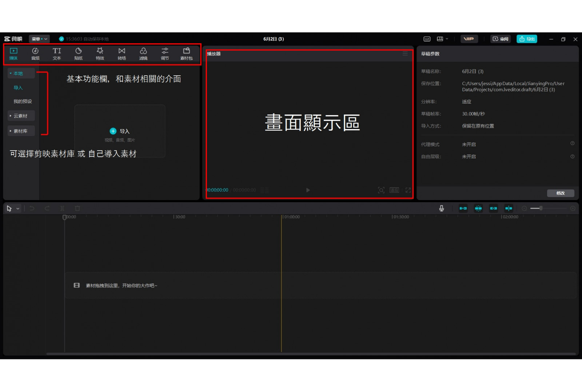Click the save location path C:/Users/jessi

point(513,87)
